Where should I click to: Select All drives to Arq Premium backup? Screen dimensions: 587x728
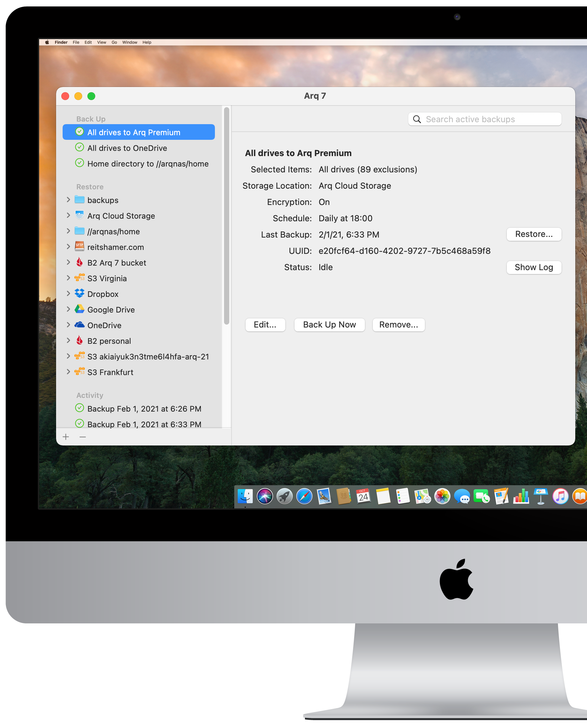click(139, 132)
